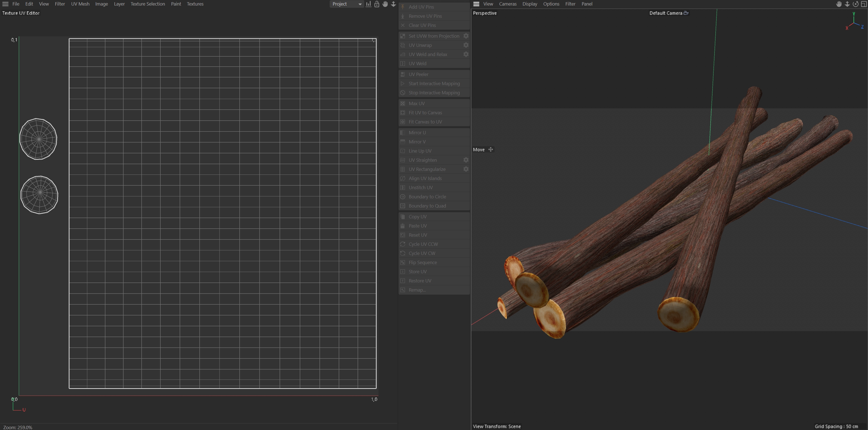Click the orbit camera icon in 3D viewport
Screen dimensions: 868x430
click(x=855, y=4)
